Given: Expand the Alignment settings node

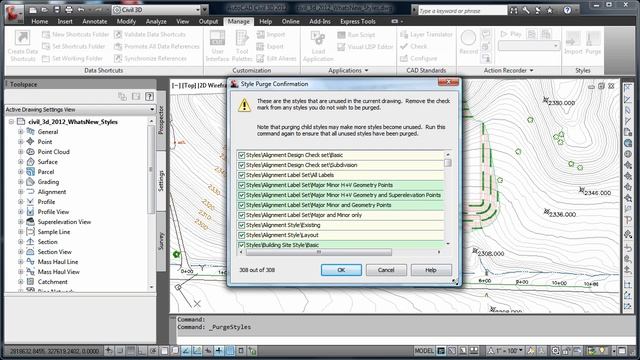Looking at the screenshot, I should pyautogui.click(x=20, y=192).
